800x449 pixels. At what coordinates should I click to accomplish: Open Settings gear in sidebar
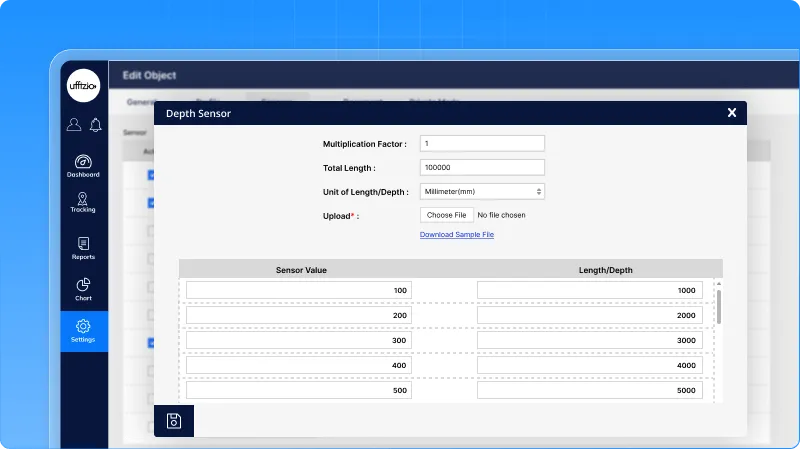click(84, 331)
